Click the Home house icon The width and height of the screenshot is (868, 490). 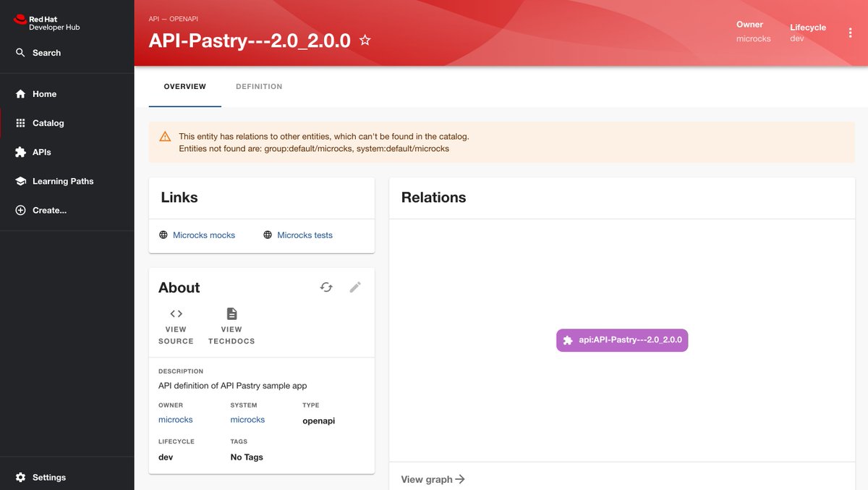point(20,94)
